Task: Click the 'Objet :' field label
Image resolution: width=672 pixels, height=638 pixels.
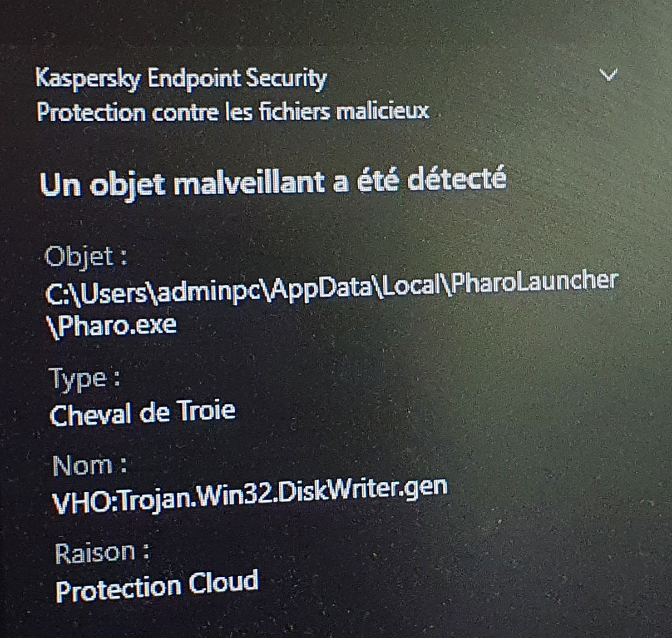Action: pos(86,256)
